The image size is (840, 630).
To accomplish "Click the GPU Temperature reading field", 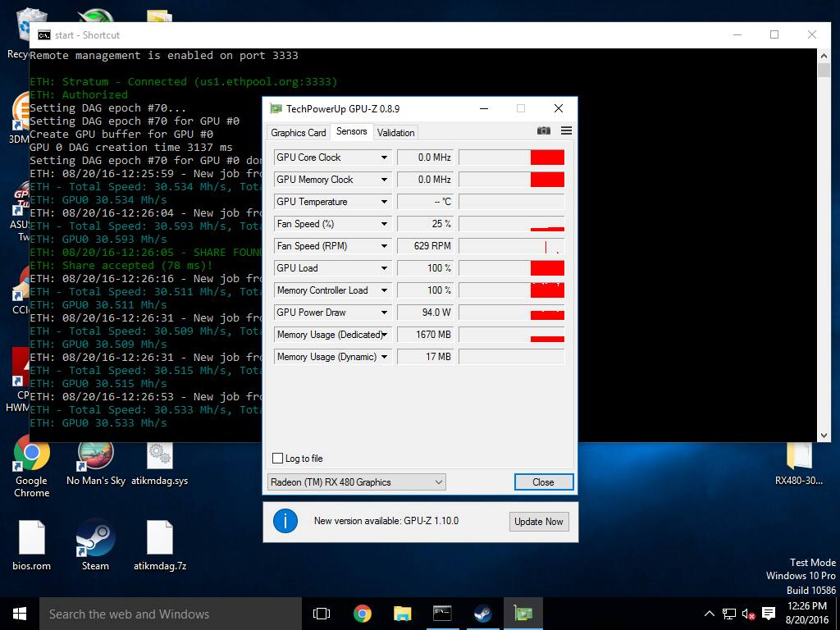I will [x=426, y=202].
